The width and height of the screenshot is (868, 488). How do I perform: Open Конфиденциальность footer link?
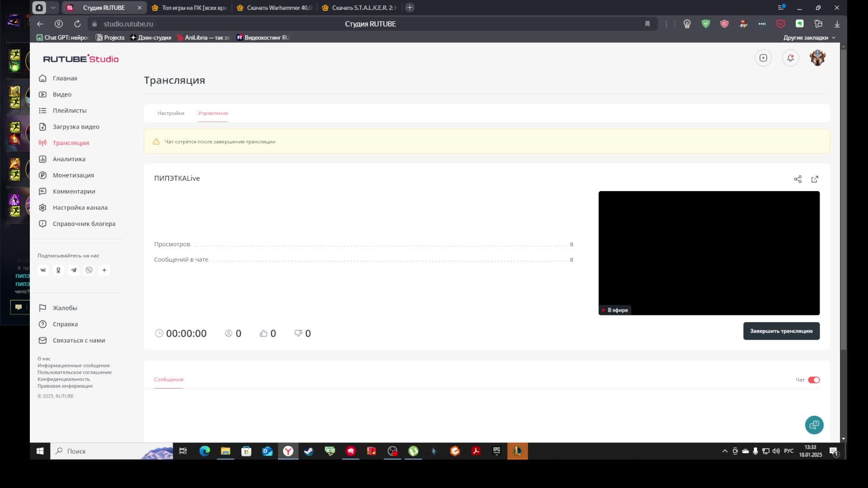click(64, 379)
